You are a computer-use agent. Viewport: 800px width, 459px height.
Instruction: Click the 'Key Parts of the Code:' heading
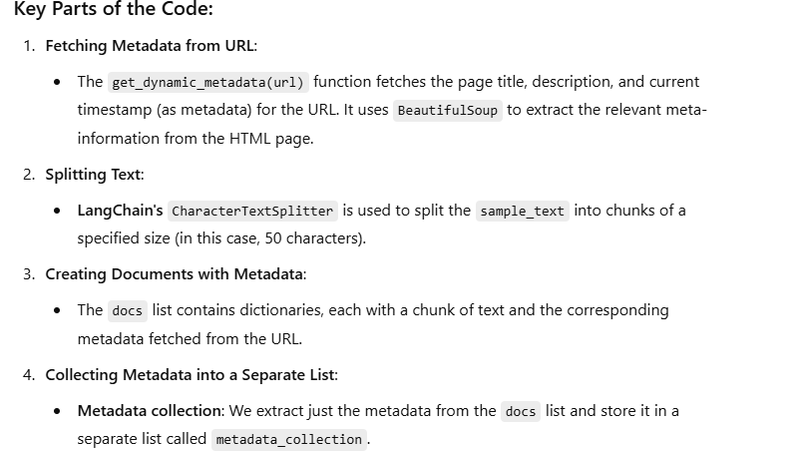coord(113,9)
